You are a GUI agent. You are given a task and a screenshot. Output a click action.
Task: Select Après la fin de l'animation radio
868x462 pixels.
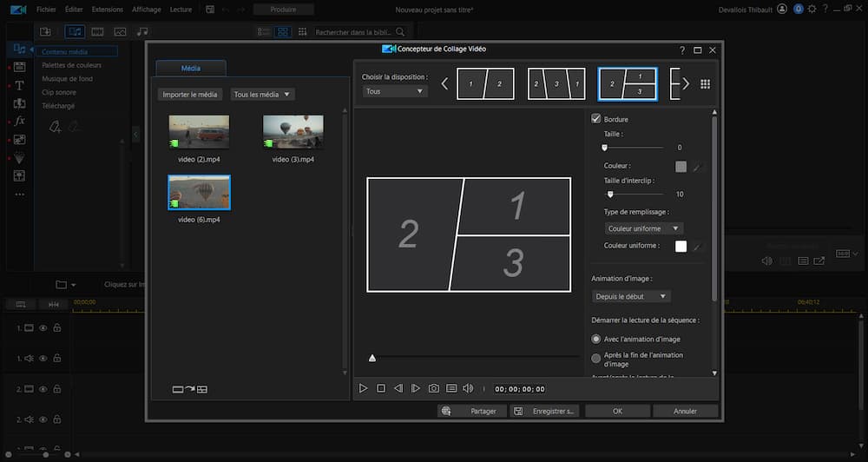coord(595,359)
